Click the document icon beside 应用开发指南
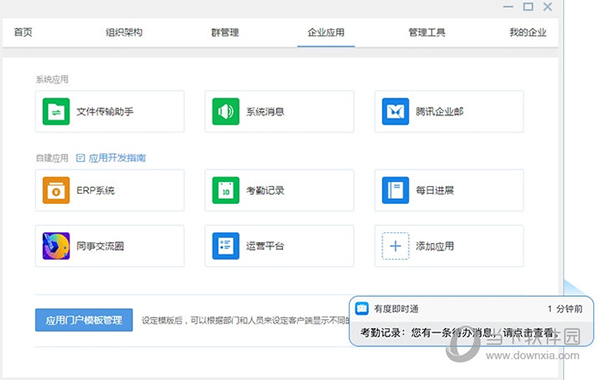 point(80,158)
